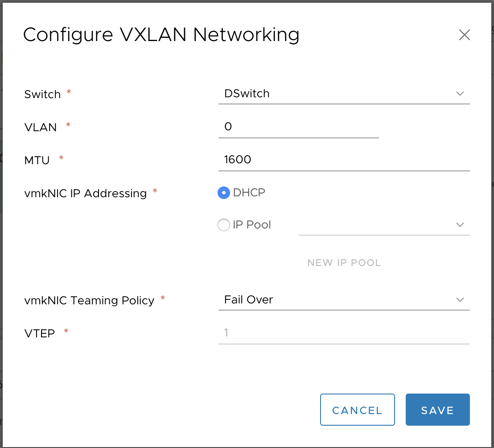Viewport: 494px width, 448px height.
Task: Click the VTEP field label
Action: (x=40, y=333)
